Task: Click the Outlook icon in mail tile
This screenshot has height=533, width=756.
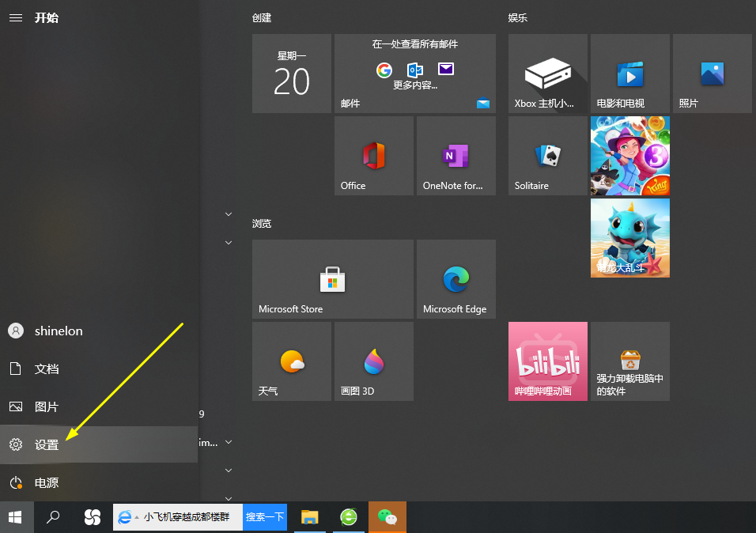Action: click(415, 70)
